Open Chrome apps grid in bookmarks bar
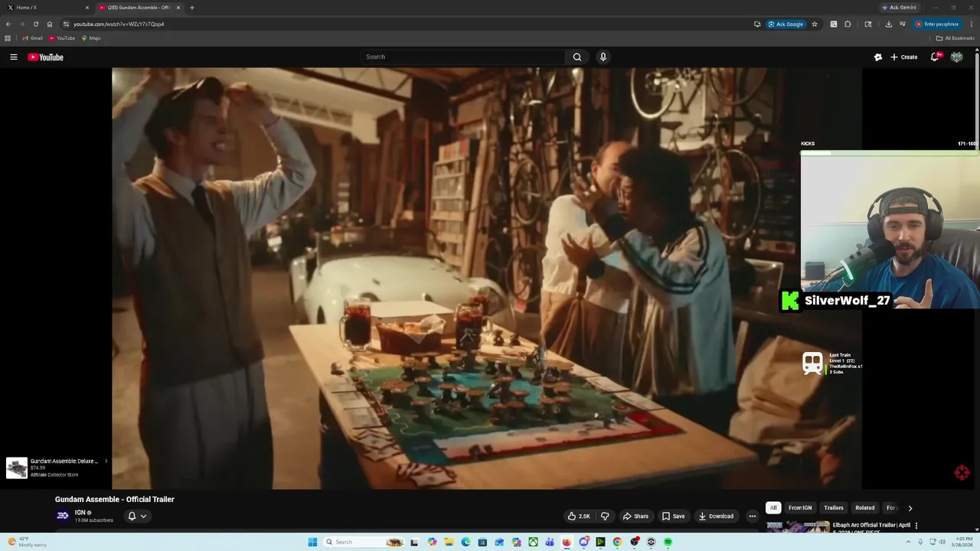 pos(8,38)
